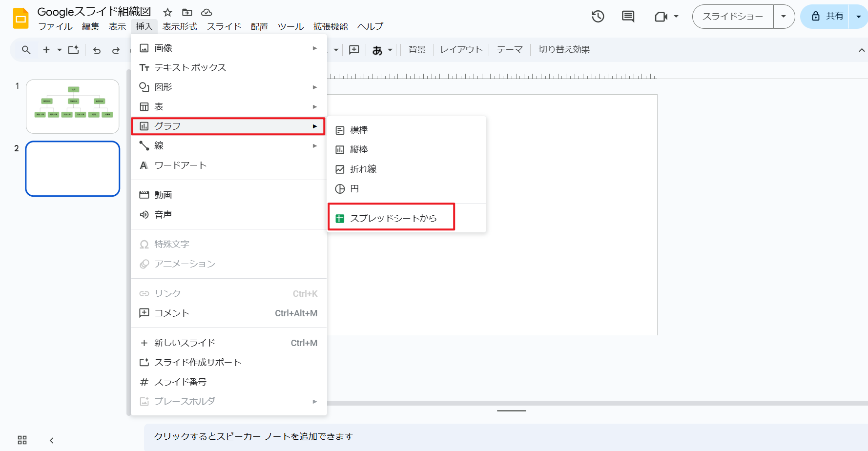This screenshot has width=868, height=451.
Task: Click the search menus magnifier icon
Action: pos(26,50)
